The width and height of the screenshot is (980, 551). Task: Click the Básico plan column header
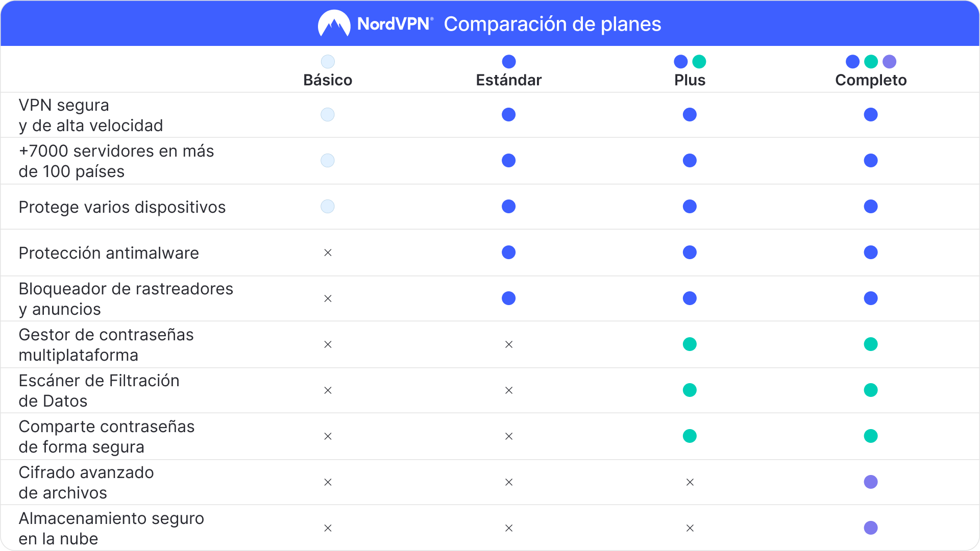tap(328, 80)
